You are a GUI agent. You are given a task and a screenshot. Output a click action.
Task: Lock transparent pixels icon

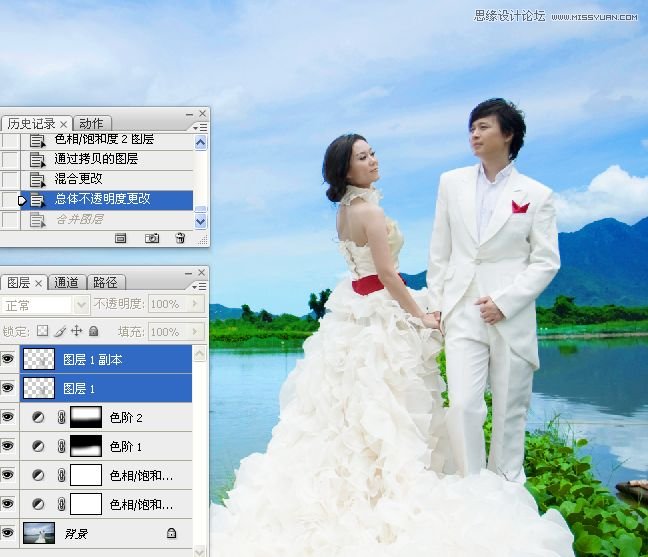42,331
